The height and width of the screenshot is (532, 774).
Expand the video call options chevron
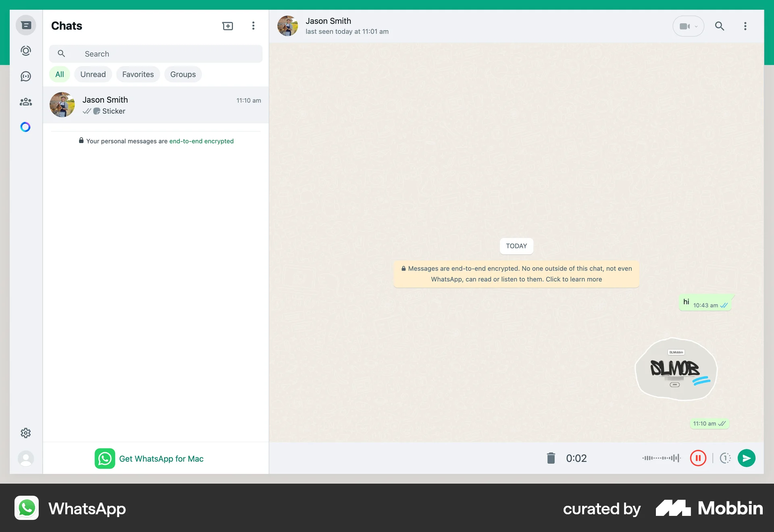695,26
